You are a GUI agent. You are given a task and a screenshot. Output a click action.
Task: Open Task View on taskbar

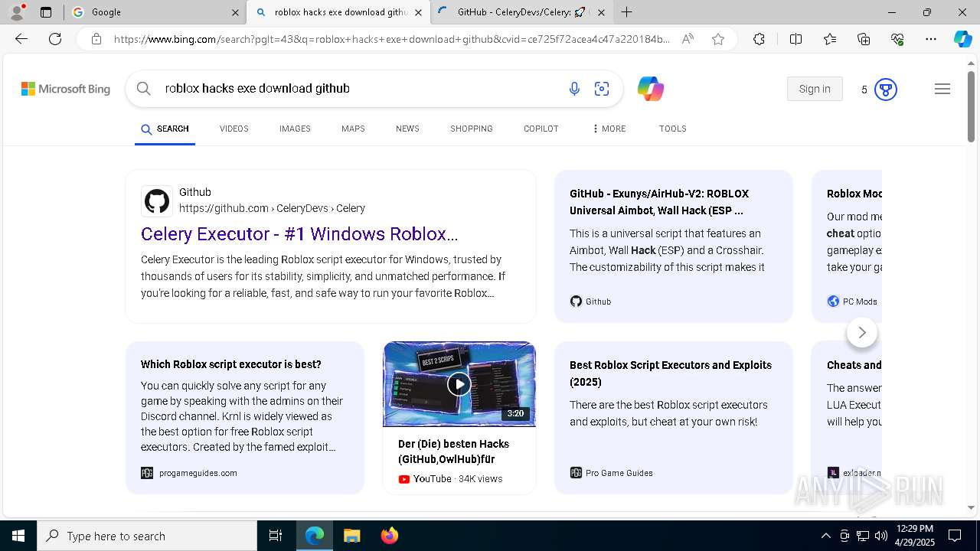coord(276,536)
